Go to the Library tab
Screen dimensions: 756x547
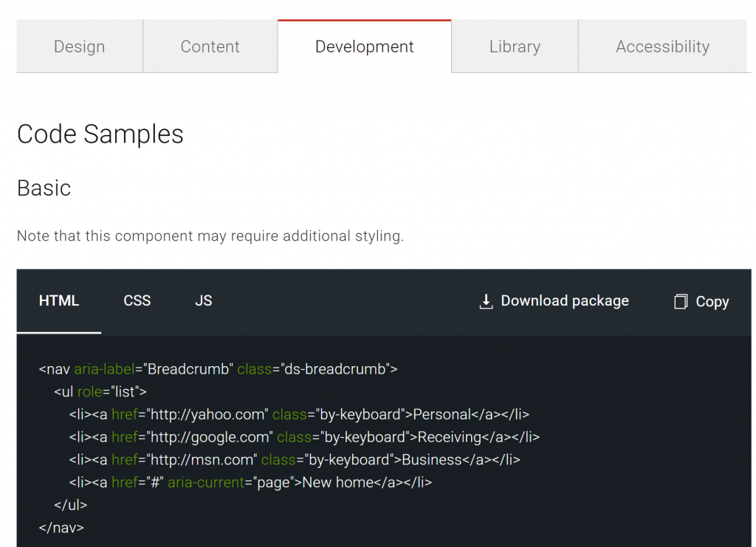click(x=515, y=47)
